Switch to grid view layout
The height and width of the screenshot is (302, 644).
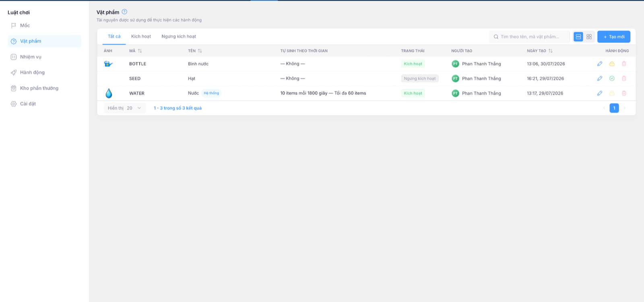[x=589, y=37]
